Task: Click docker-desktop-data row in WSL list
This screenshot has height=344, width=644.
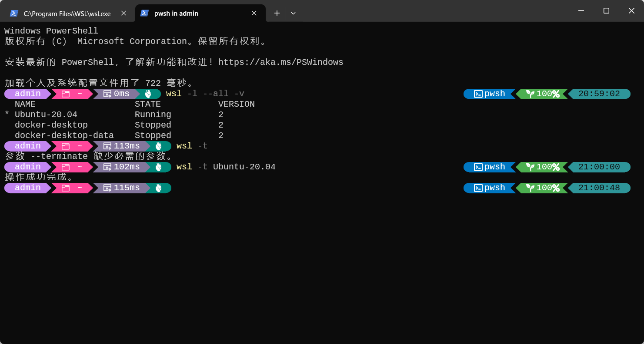Action: (x=64, y=135)
